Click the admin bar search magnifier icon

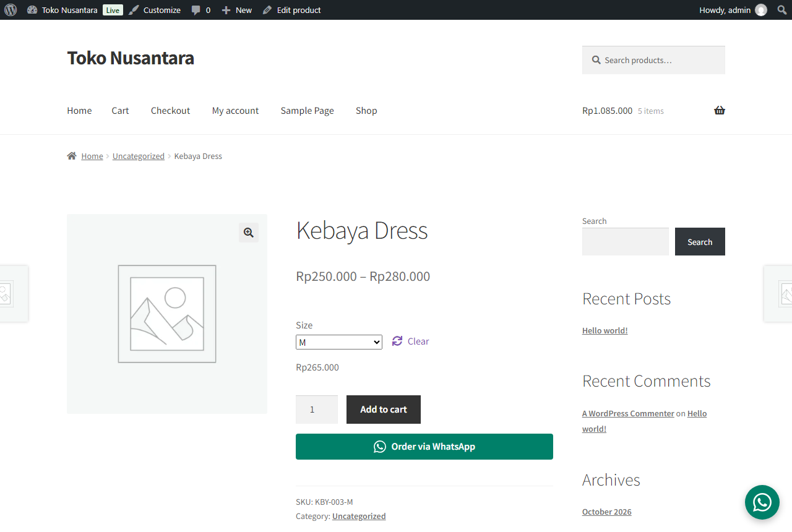[x=782, y=10]
